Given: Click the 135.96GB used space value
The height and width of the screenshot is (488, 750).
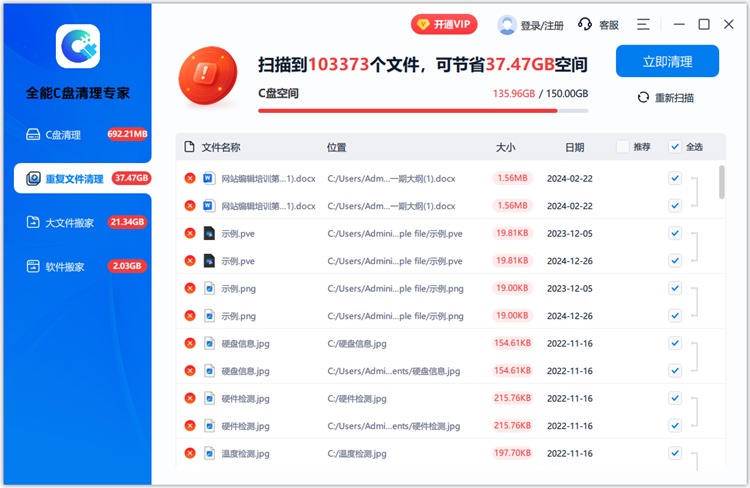Looking at the screenshot, I should click(x=514, y=94).
